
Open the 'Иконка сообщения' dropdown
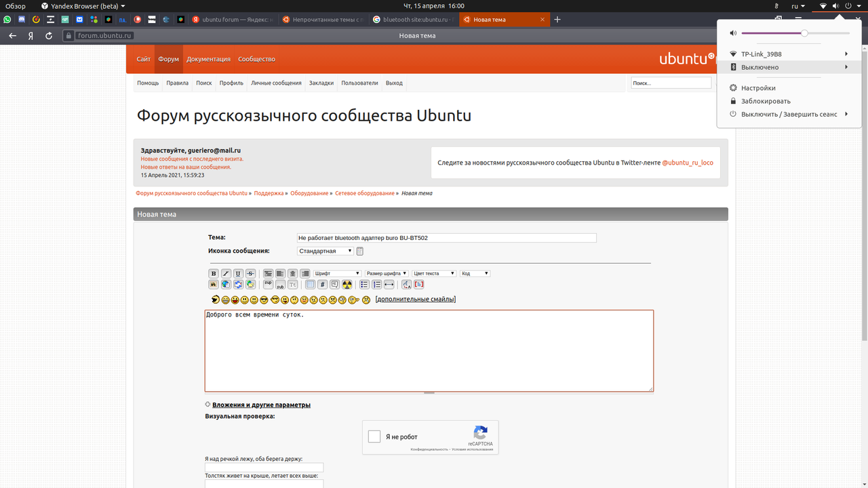click(324, 250)
